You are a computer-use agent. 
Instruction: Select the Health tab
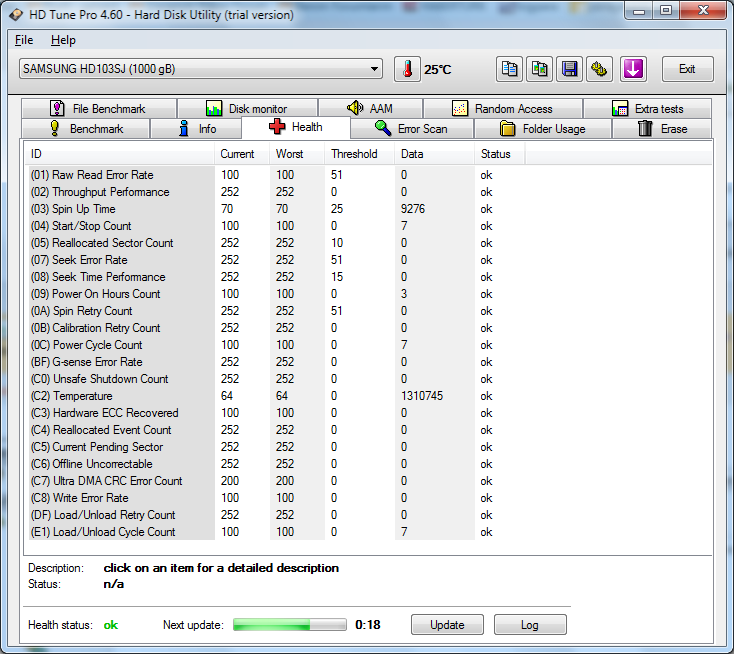click(296, 127)
